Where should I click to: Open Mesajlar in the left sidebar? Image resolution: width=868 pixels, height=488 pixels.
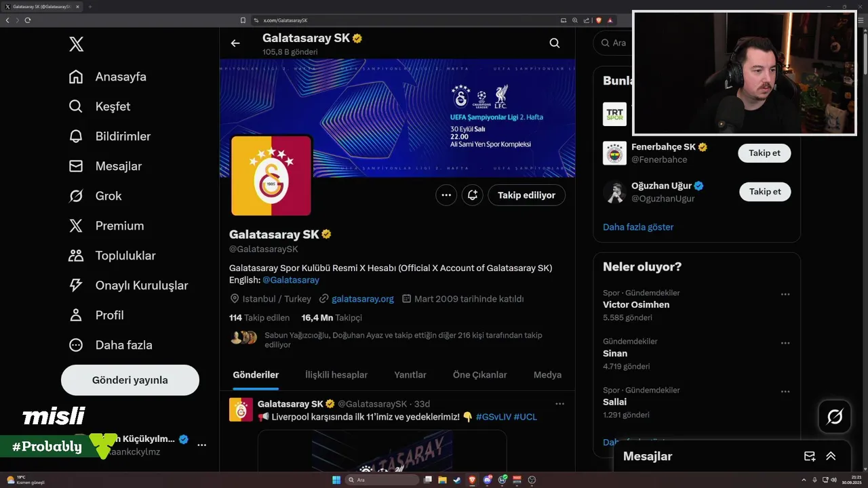pos(105,166)
